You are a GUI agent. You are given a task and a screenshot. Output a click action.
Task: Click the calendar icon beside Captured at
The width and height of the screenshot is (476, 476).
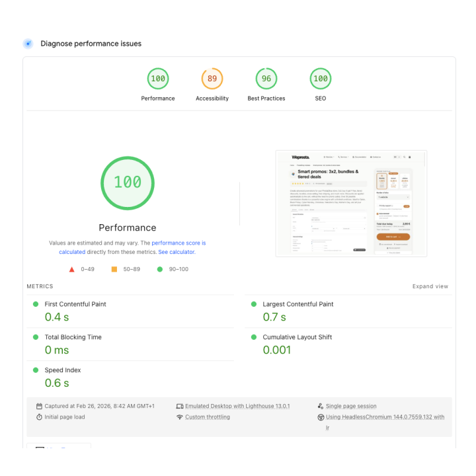[39, 406]
